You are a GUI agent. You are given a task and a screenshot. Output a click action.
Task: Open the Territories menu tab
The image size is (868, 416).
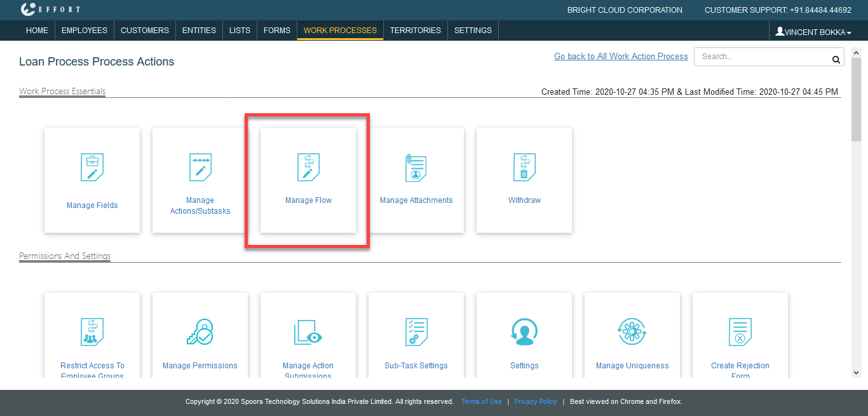(x=415, y=30)
